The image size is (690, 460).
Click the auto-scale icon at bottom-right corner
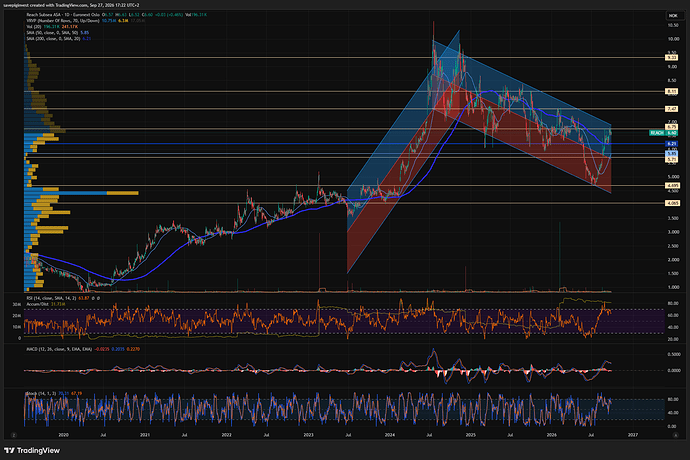[675, 435]
